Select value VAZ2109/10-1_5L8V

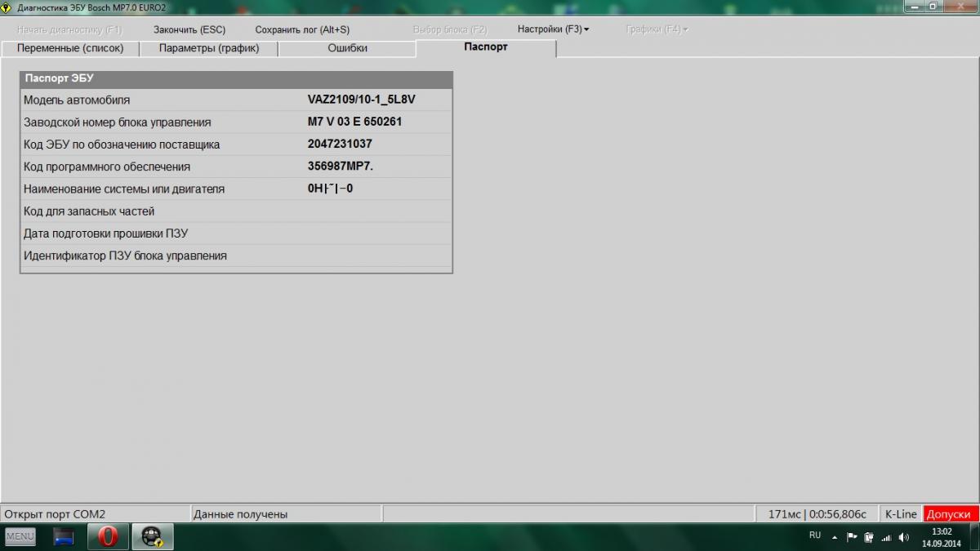[x=362, y=100]
